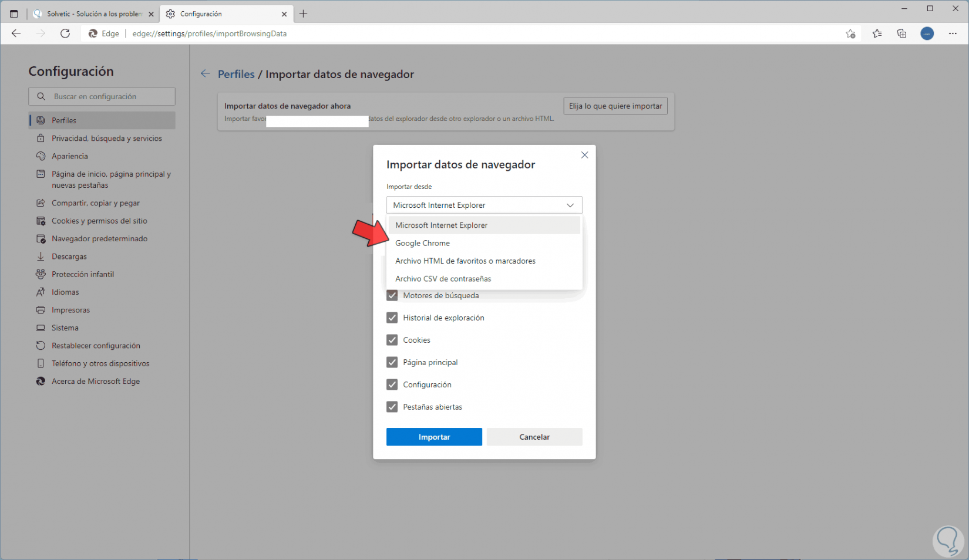Open the Settings and more ellipsis menu
This screenshot has height=560, width=969.
click(x=953, y=33)
